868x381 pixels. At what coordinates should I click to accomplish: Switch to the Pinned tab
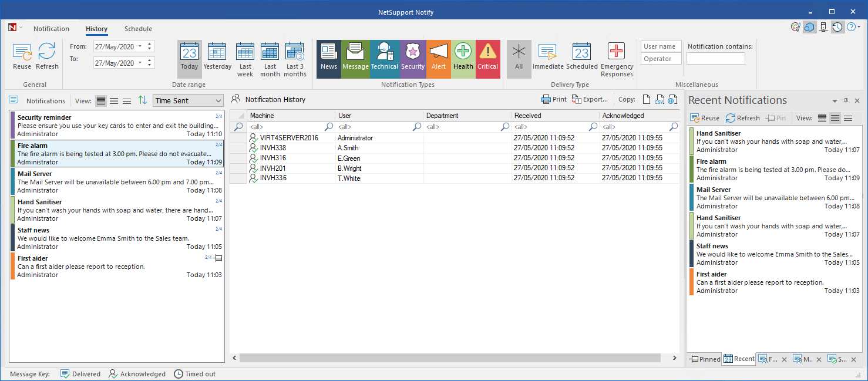point(704,359)
